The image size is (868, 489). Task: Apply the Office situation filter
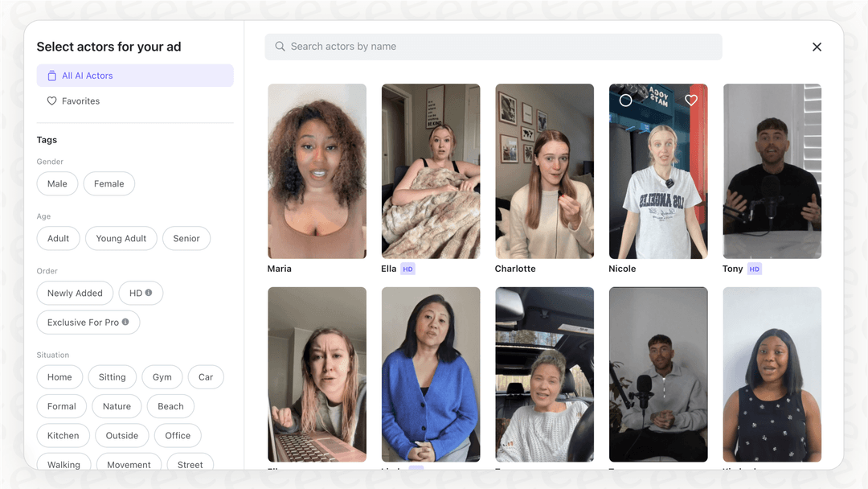178,435
